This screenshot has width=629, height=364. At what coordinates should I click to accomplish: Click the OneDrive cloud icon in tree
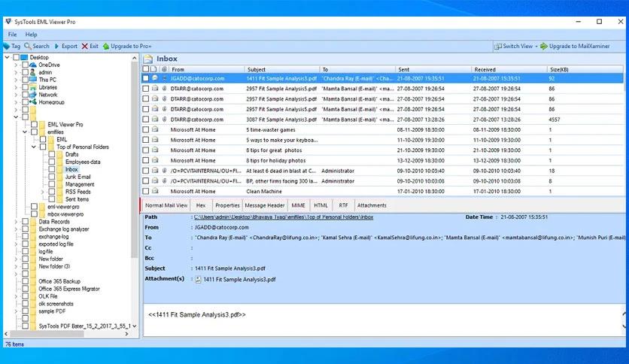coord(33,65)
